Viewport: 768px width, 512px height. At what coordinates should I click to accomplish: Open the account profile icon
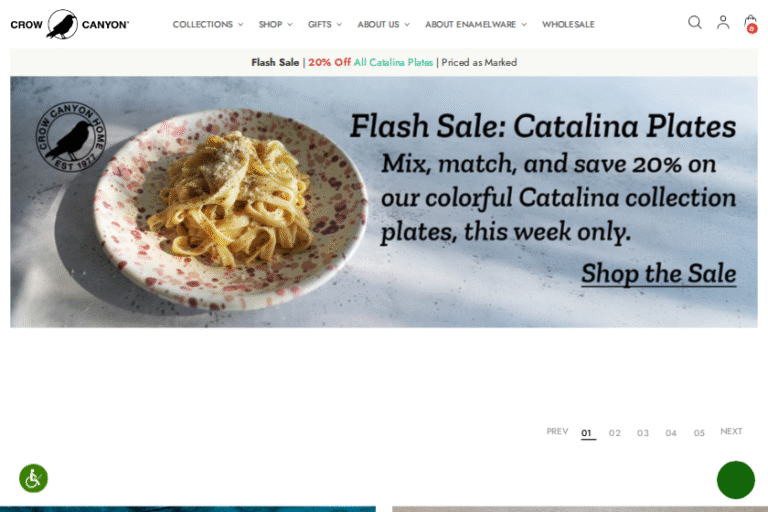[x=723, y=23]
